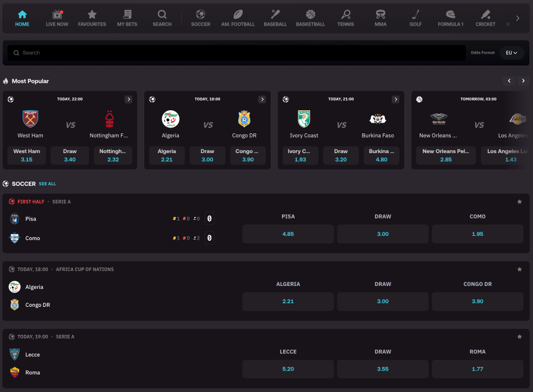The width and height of the screenshot is (533, 392).
Task: Favourite the Lecce vs Roma match
Action: [519, 337]
